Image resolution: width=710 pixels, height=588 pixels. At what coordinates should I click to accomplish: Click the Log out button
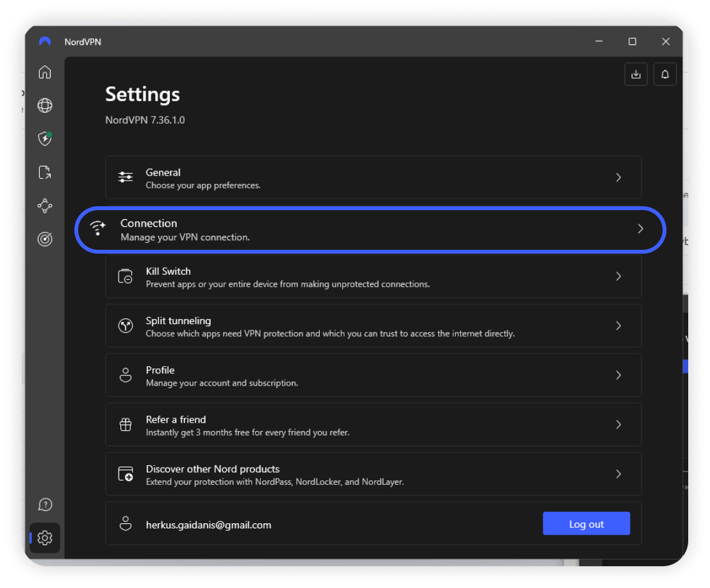(586, 524)
